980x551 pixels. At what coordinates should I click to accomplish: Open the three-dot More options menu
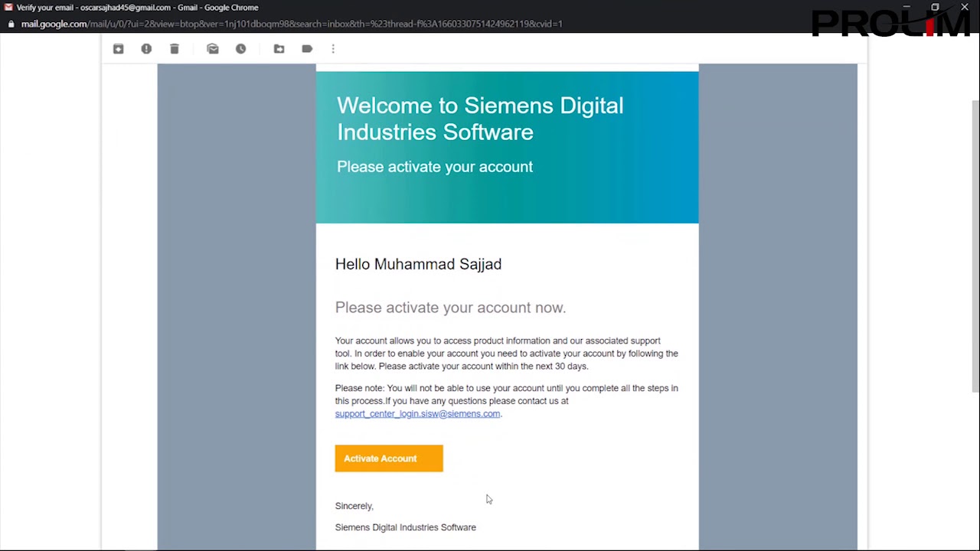point(333,49)
